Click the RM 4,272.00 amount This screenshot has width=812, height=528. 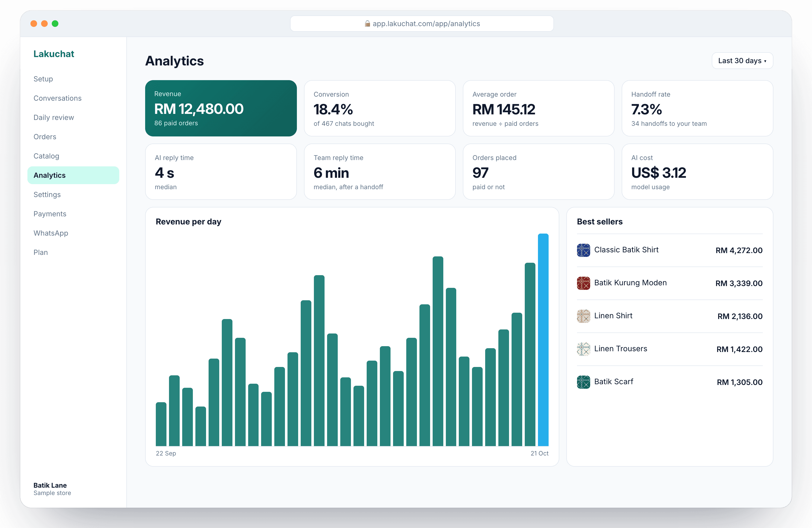[x=739, y=250]
